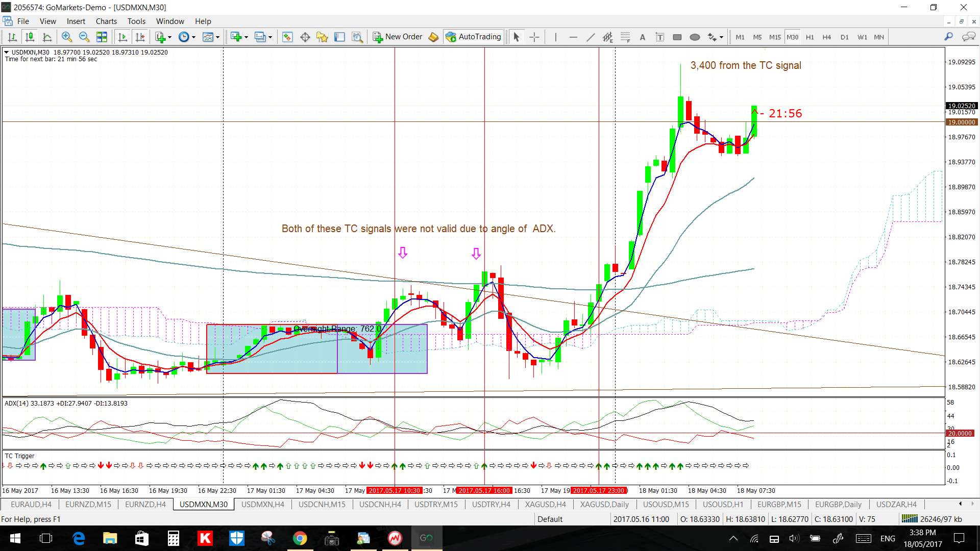Open the Data Window icon
Viewport: 980px width, 551px height.
[305, 37]
